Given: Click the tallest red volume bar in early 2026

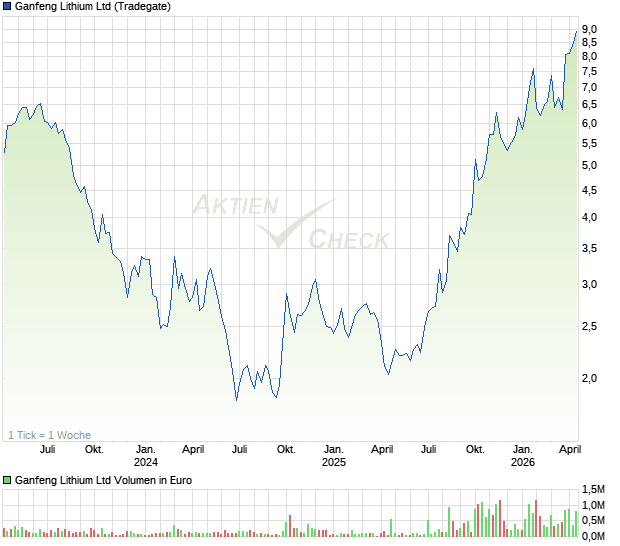Looking at the screenshot, I should tap(536, 518).
